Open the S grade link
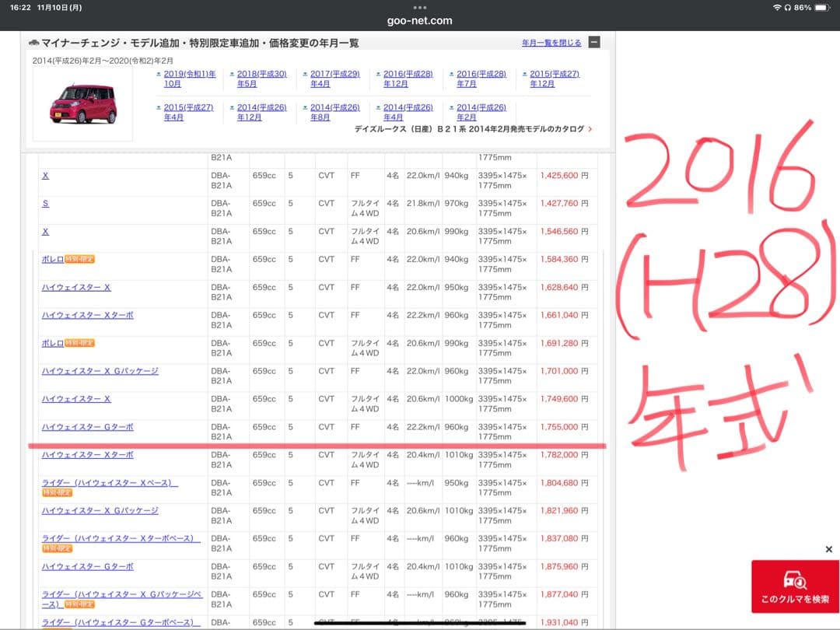Viewport: 840px width, 630px height. pos(45,204)
